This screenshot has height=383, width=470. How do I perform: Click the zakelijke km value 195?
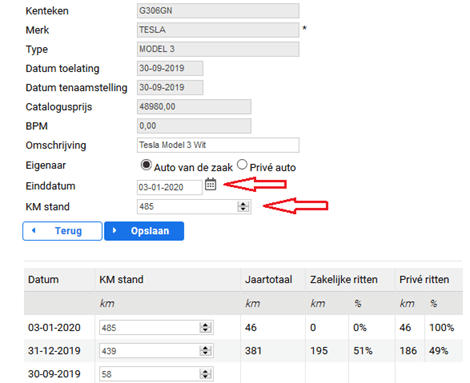click(x=319, y=351)
